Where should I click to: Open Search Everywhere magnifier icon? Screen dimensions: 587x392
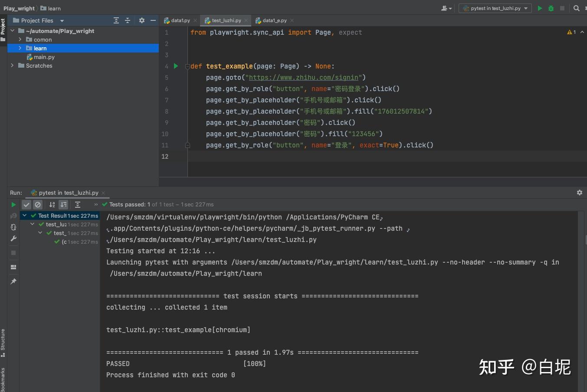576,8
